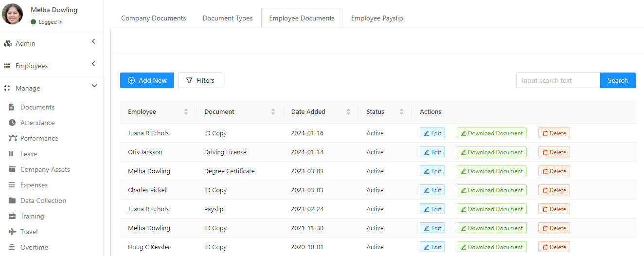Viewport: 644px width, 256px height.
Task: Delete Melba Dowling's 2021-11-30 ID Copy
Action: (x=554, y=228)
